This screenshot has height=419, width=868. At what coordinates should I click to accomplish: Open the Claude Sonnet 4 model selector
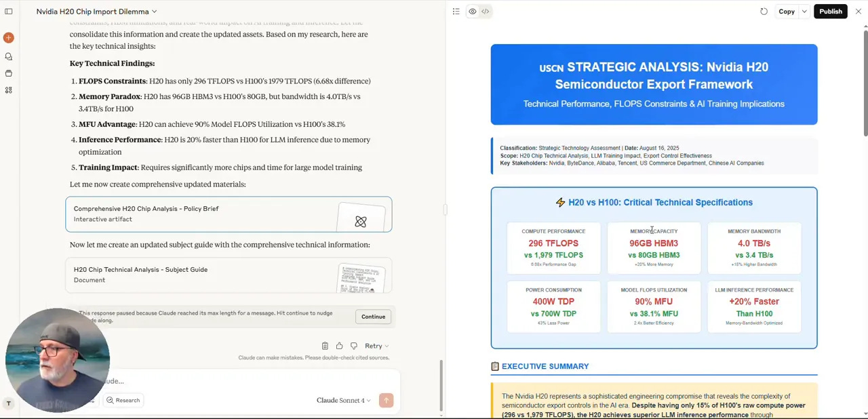(x=344, y=401)
